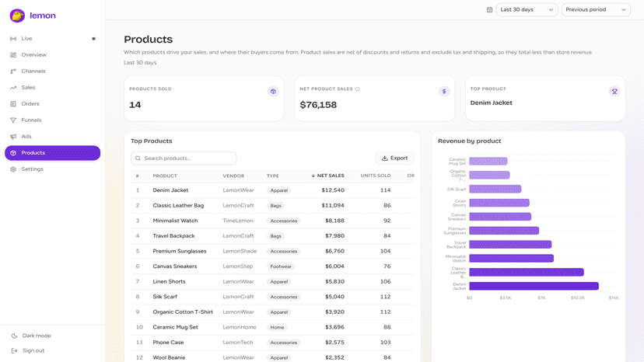The height and width of the screenshot is (362, 644).
Task: Click the Ceramic Mug Set chart bar
Action: point(488,162)
